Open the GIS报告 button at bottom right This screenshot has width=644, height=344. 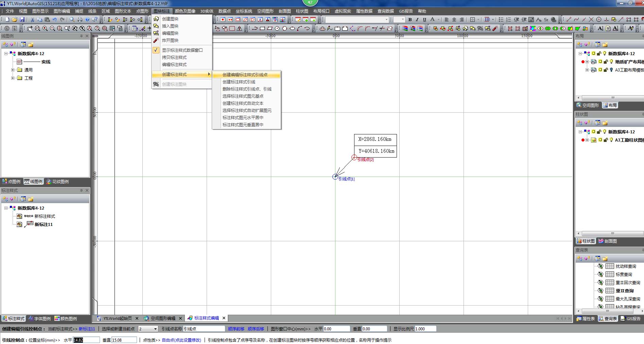(x=631, y=319)
